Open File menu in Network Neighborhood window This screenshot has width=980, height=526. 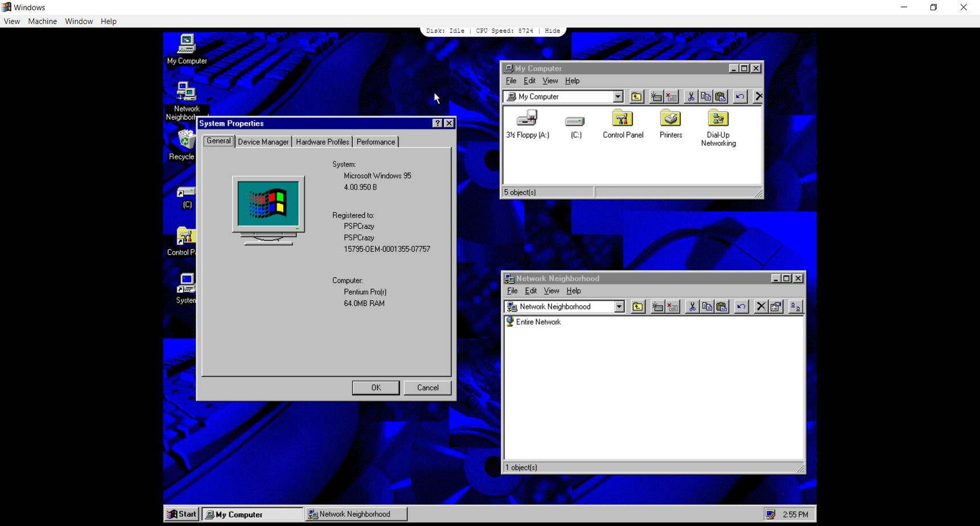pos(512,291)
